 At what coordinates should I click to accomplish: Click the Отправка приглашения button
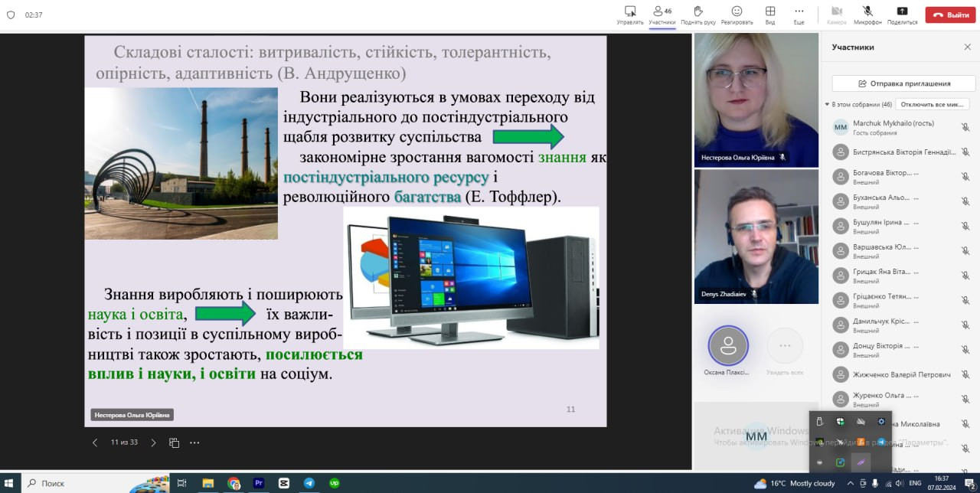coord(903,83)
